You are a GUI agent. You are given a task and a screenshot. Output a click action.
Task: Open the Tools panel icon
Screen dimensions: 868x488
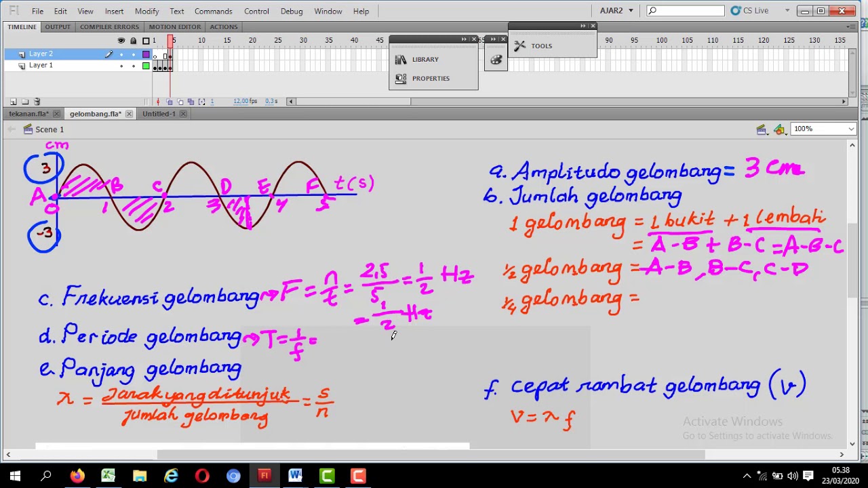[x=519, y=46]
